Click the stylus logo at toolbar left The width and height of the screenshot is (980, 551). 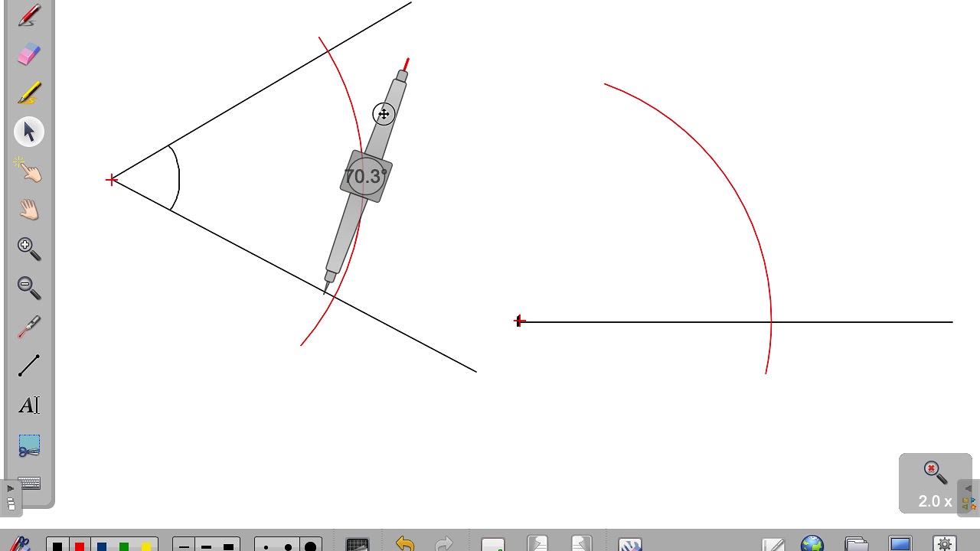coord(19,544)
